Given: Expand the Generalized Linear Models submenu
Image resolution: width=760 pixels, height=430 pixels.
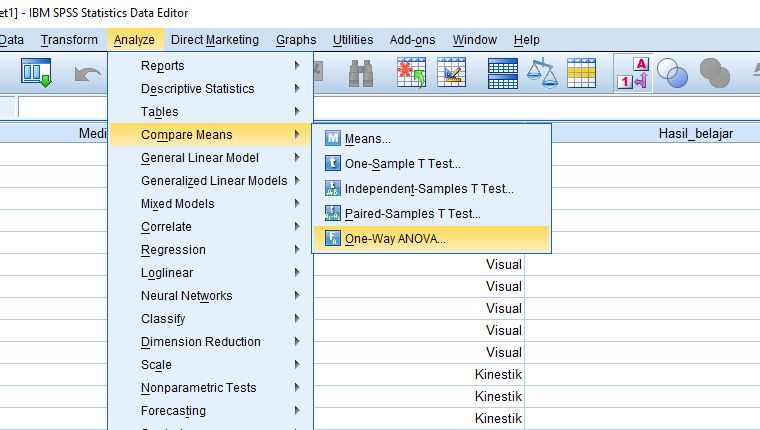Looking at the screenshot, I should [210, 181].
